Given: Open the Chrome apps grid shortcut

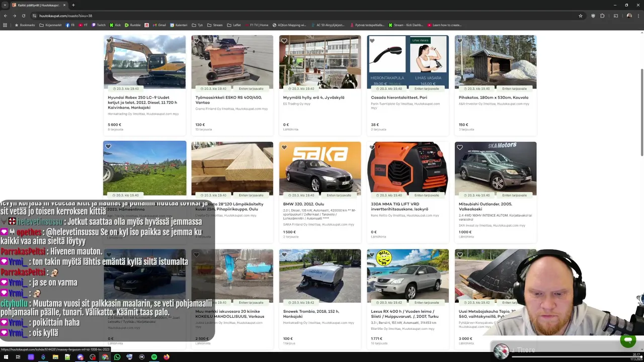Looking at the screenshot, I should click(6, 25).
